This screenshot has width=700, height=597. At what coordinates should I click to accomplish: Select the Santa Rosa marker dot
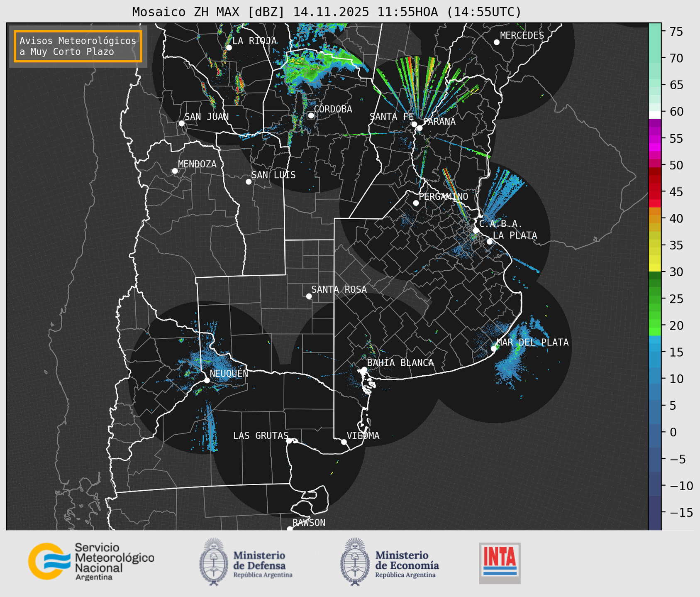tap(309, 296)
